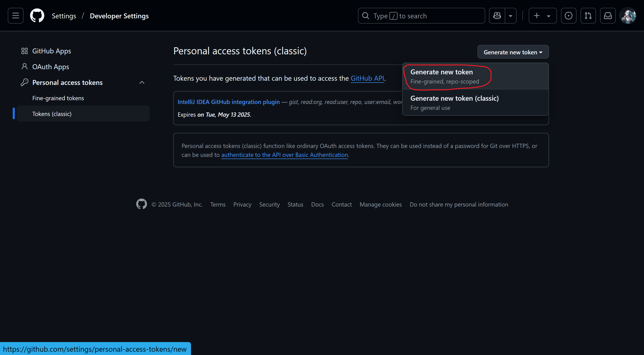
Task: Open the pull requests icon
Action: coord(588,16)
